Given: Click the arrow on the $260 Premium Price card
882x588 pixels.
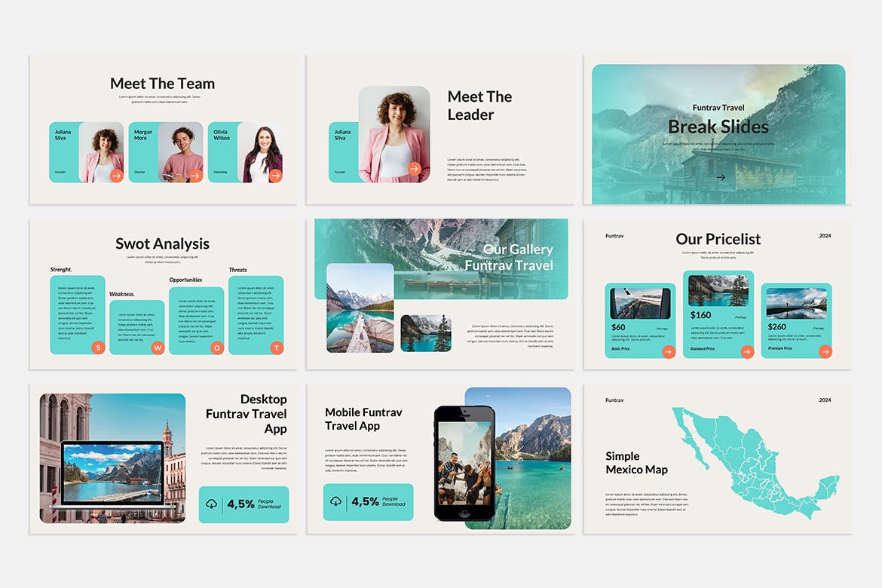Looking at the screenshot, I should point(825,351).
